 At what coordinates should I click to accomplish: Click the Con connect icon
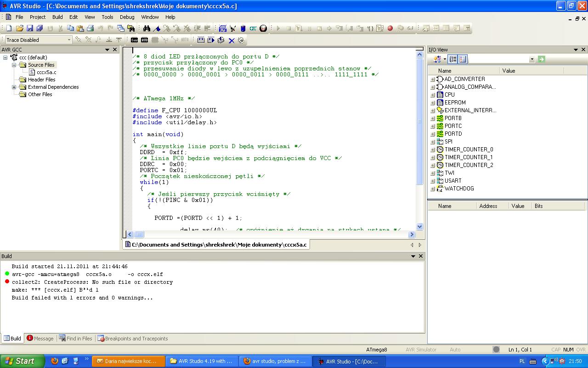(134, 40)
